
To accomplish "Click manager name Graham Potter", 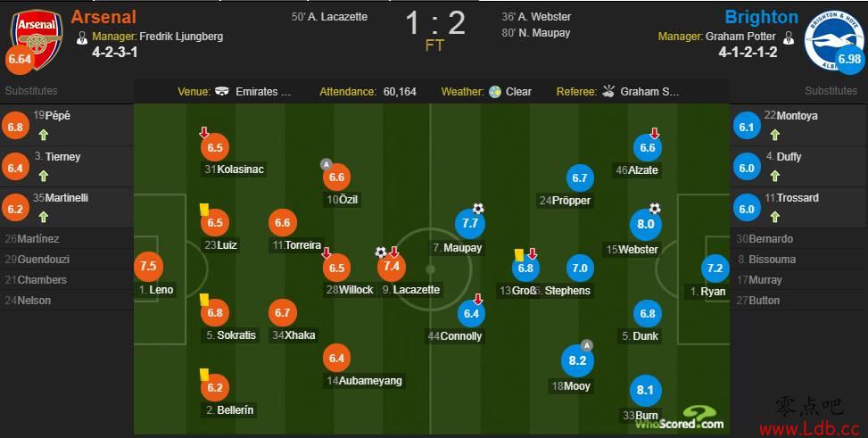I will pyautogui.click(x=740, y=37).
